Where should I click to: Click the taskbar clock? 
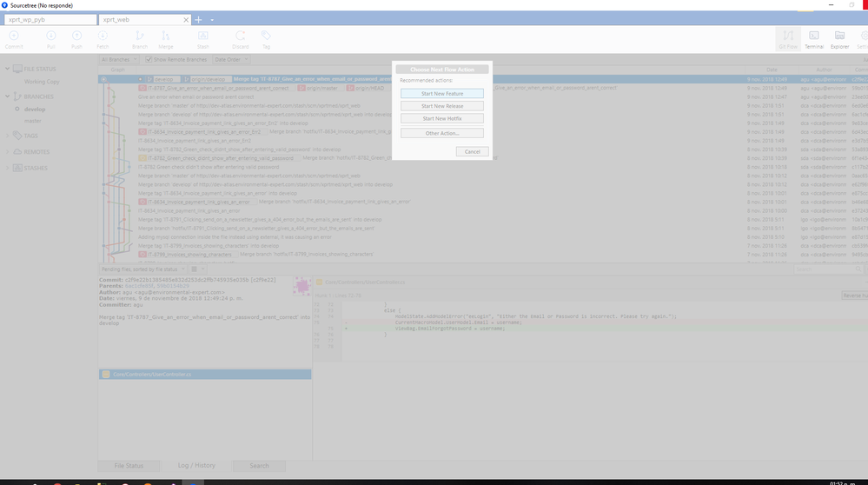click(x=843, y=482)
